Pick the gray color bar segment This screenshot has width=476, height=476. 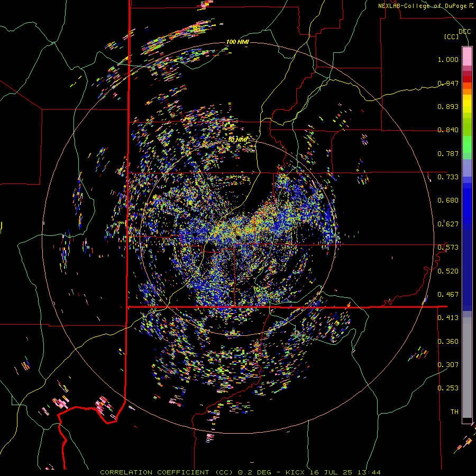(x=467, y=368)
